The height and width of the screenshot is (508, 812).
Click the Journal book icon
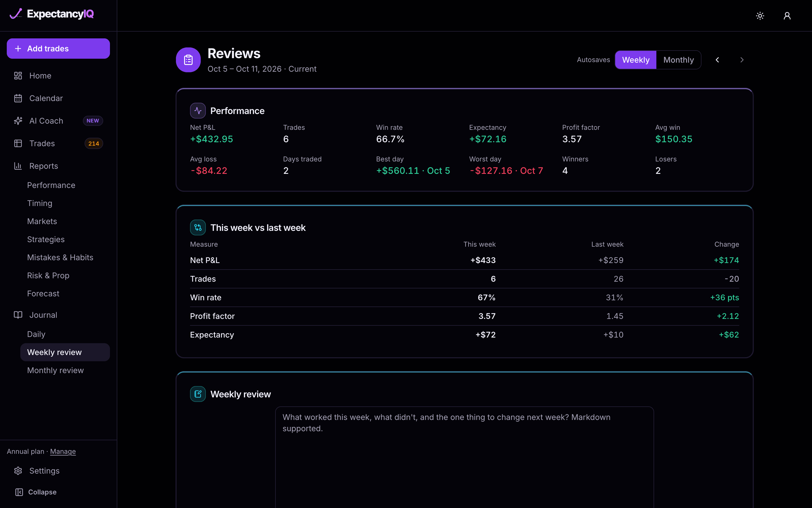pos(18,315)
